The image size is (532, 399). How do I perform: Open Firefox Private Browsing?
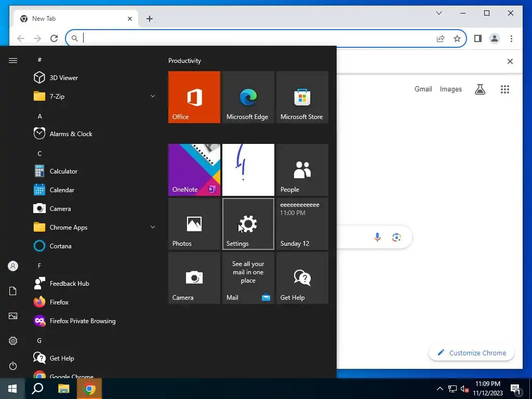95,321
